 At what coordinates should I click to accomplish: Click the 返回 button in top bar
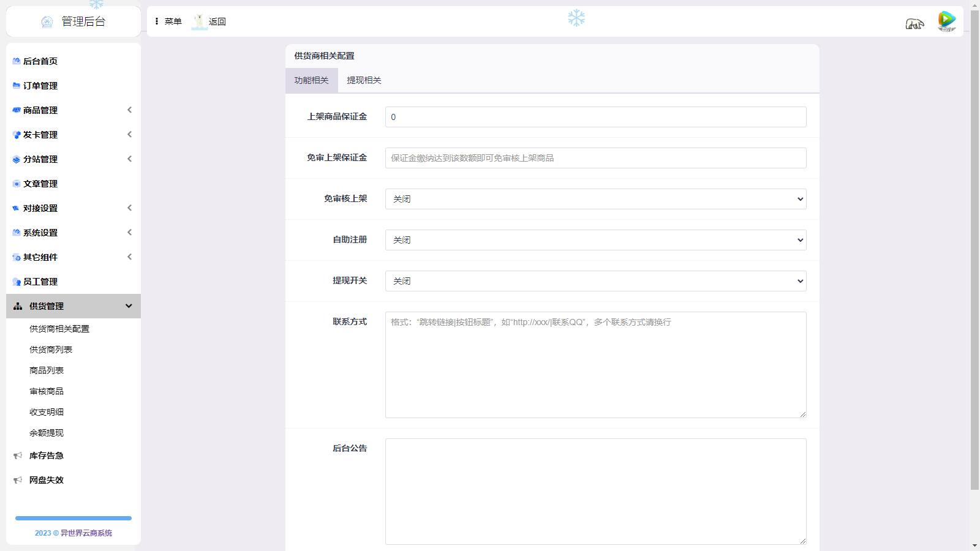tap(209, 21)
